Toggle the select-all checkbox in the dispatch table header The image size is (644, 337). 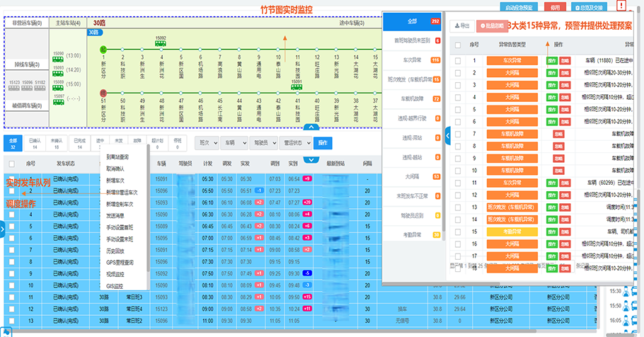(x=11, y=163)
